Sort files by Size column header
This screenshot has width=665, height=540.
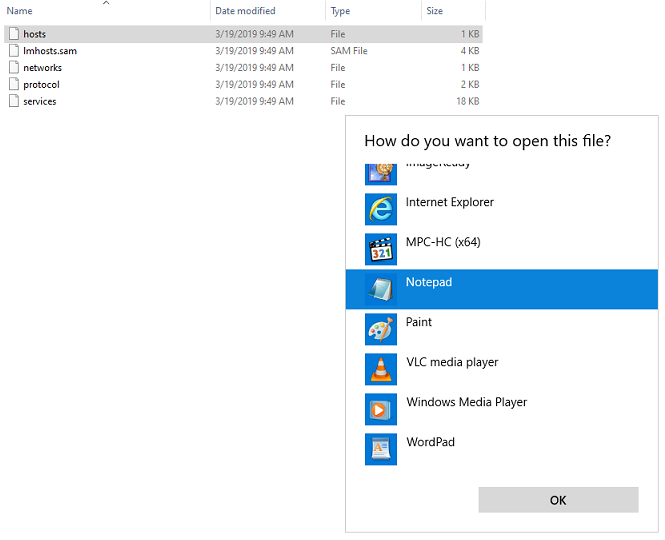tap(435, 11)
